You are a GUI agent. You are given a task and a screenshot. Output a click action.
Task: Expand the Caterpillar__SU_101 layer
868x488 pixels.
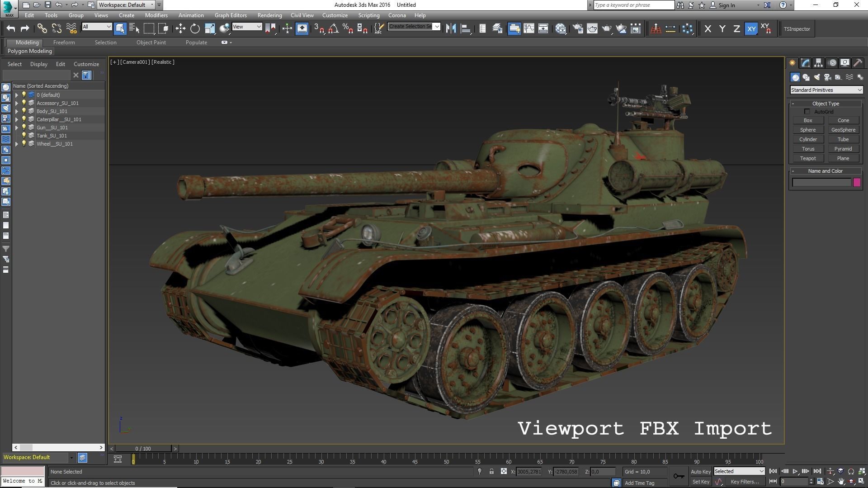(17, 119)
